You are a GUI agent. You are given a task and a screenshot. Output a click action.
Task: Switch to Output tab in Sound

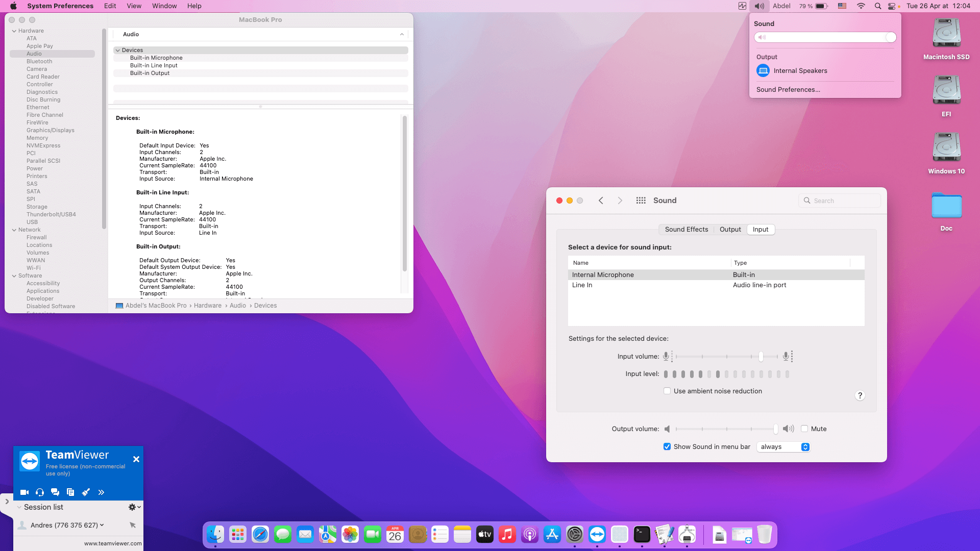tap(730, 230)
